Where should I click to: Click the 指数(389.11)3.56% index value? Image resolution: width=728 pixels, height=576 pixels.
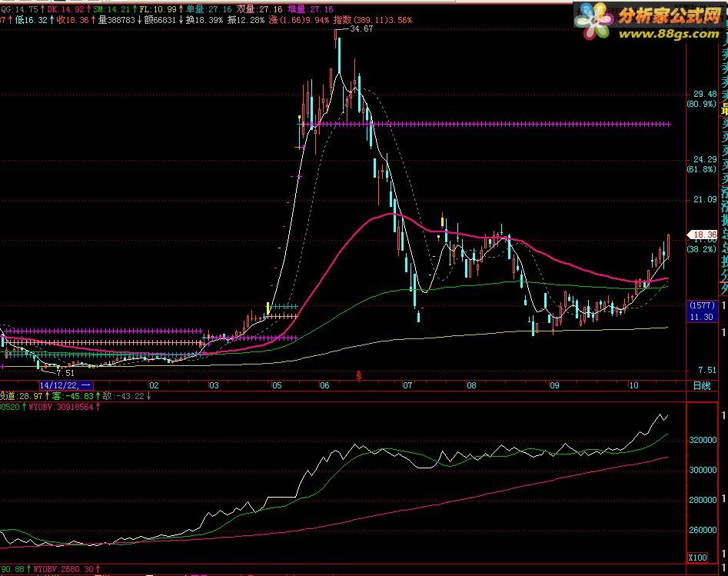point(373,20)
